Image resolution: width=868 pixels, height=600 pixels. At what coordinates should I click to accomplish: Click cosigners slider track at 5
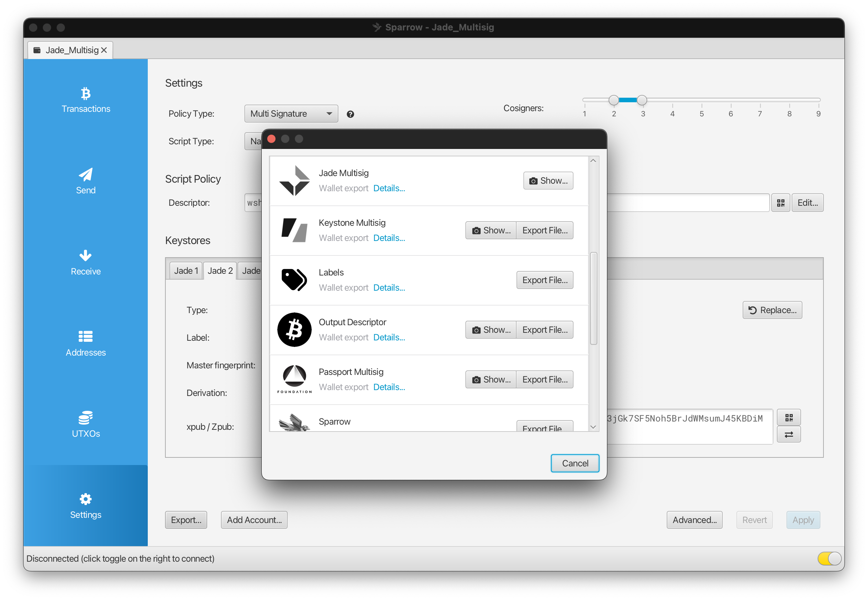pyautogui.click(x=702, y=100)
